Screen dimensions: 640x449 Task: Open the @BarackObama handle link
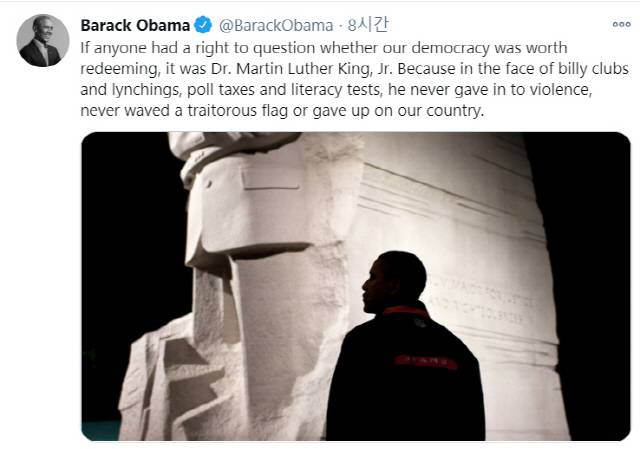coord(276,25)
